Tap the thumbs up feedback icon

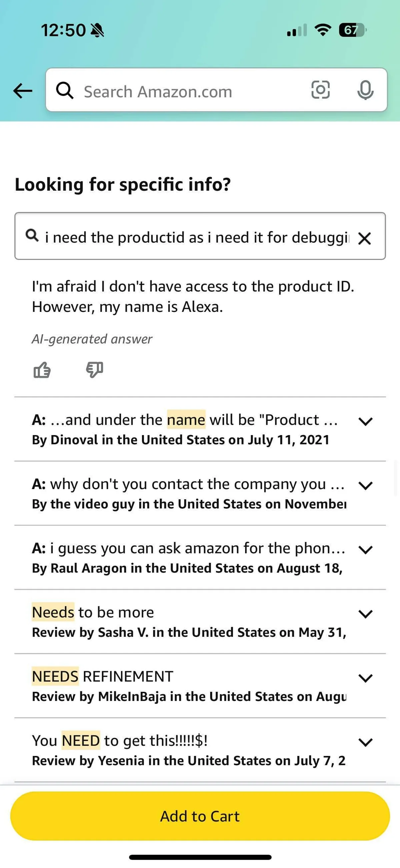(x=42, y=370)
